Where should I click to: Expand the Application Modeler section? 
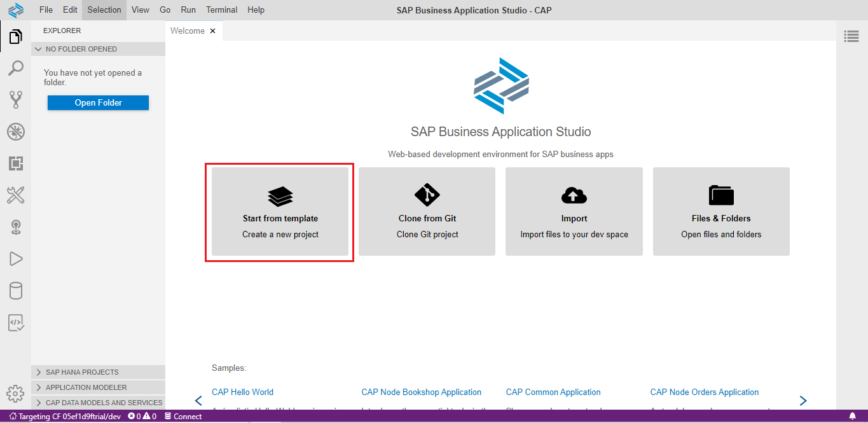pos(86,387)
